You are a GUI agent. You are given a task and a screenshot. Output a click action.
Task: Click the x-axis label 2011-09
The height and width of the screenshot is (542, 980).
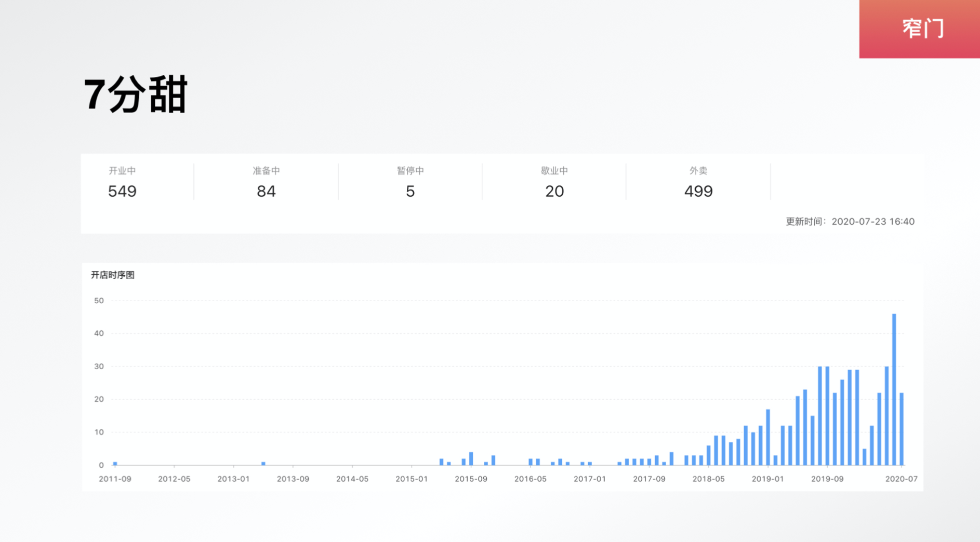115,479
